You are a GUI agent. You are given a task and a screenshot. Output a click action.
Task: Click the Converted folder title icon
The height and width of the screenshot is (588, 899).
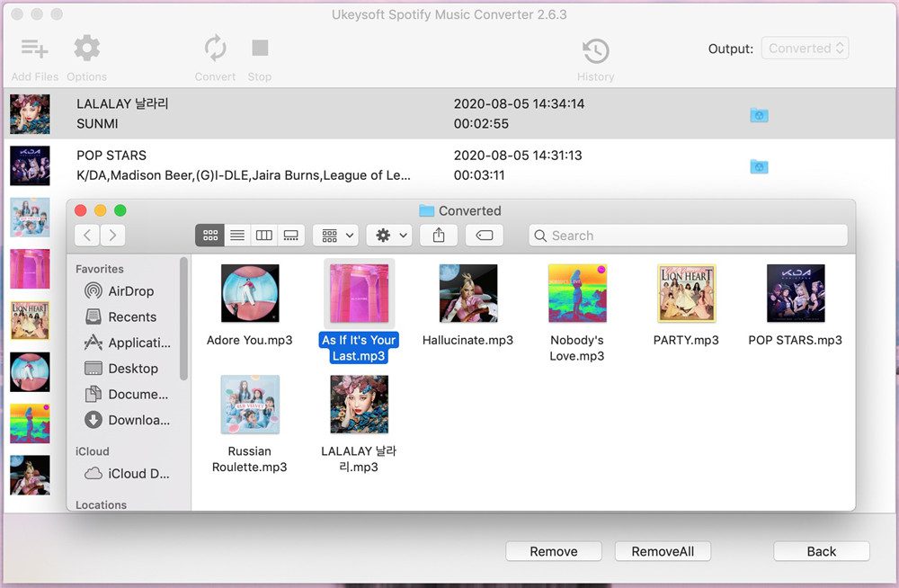[x=426, y=210]
